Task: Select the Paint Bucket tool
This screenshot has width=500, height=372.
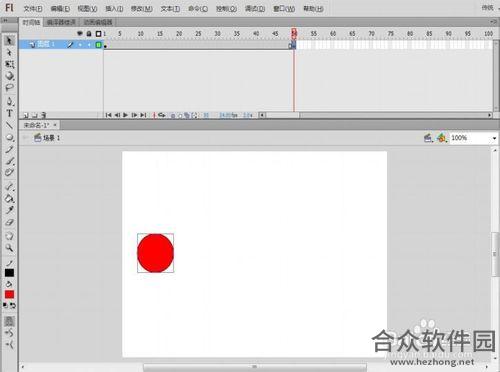Action: 9,199
